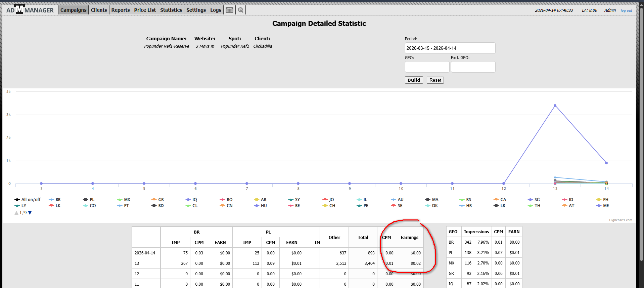
Task: Open the Reports menu
Action: pyautogui.click(x=121, y=10)
